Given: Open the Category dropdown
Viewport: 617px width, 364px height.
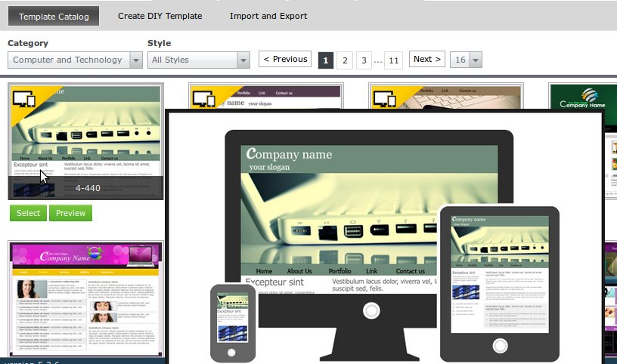Looking at the screenshot, I should 74,60.
